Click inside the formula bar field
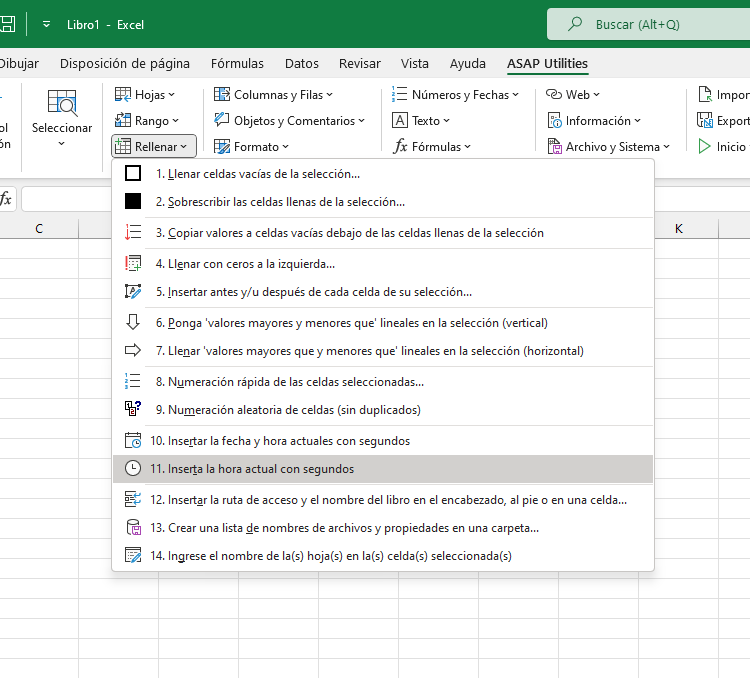Viewport: 750px width, 678px height. [67, 199]
